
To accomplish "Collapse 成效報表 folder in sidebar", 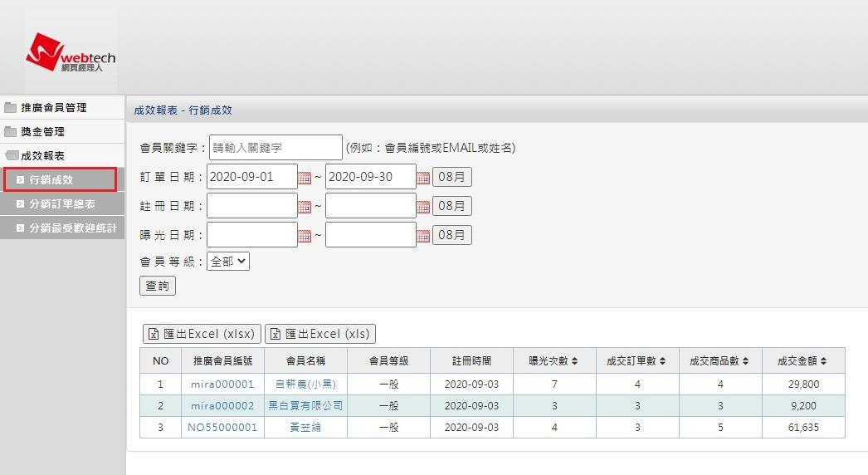I will tap(42, 155).
